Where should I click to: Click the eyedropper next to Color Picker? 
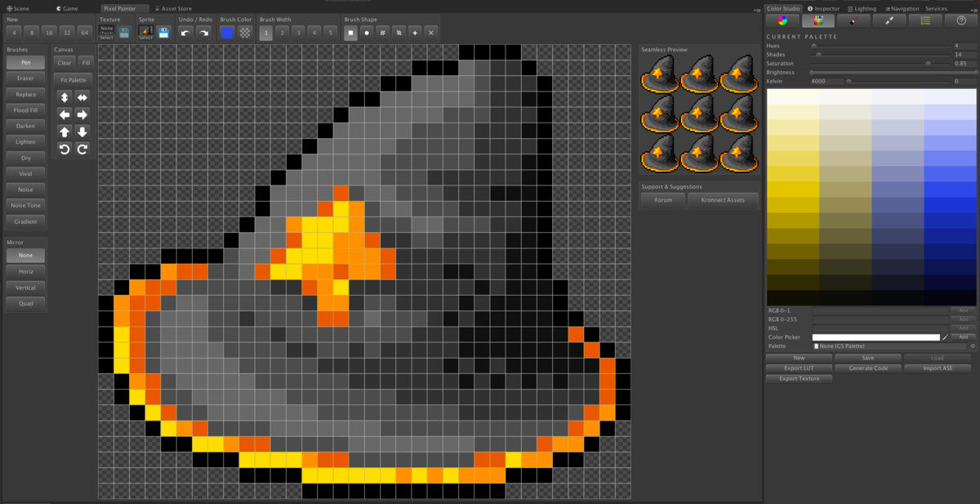[x=945, y=337]
